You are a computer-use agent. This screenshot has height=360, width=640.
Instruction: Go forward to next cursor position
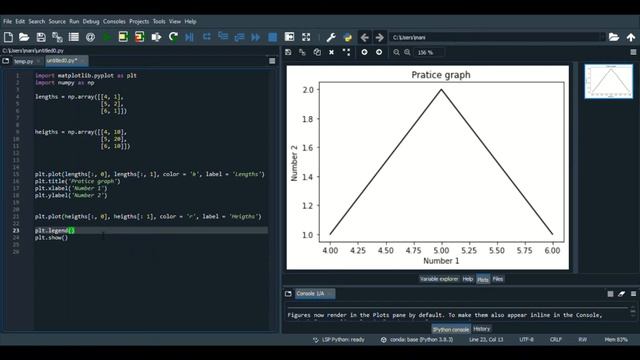(380, 37)
